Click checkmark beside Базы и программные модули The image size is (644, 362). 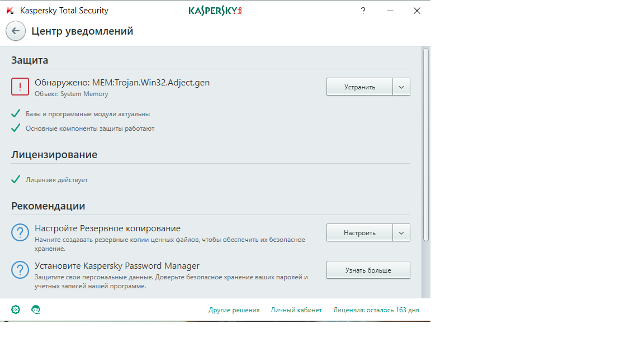click(16, 113)
